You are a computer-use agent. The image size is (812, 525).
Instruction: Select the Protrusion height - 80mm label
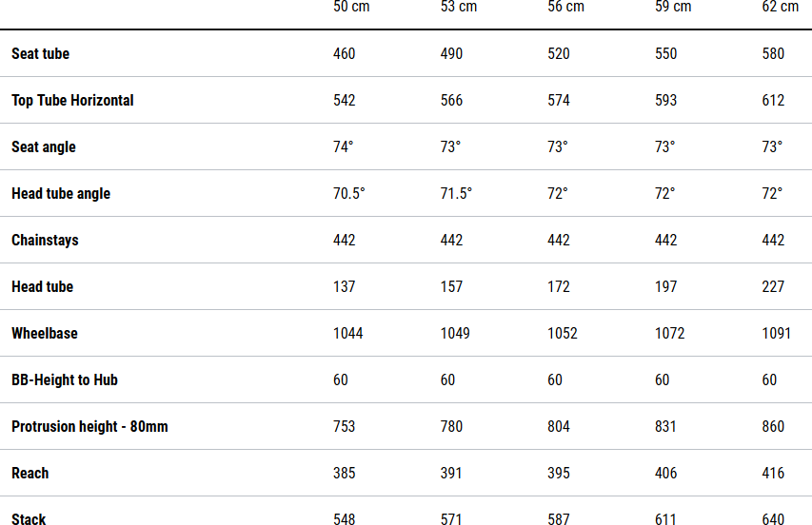[89, 427]
